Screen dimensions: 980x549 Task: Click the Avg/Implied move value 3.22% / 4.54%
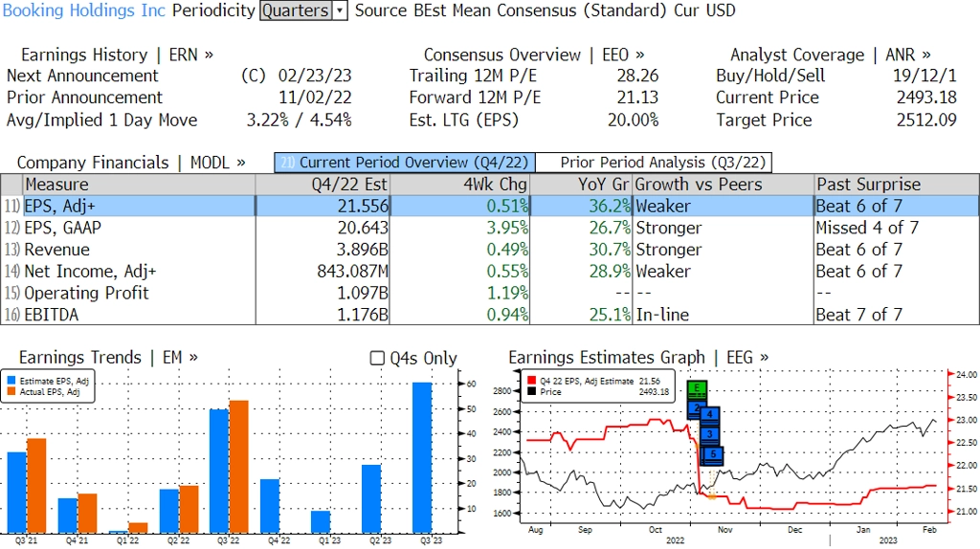pos(299,120)
